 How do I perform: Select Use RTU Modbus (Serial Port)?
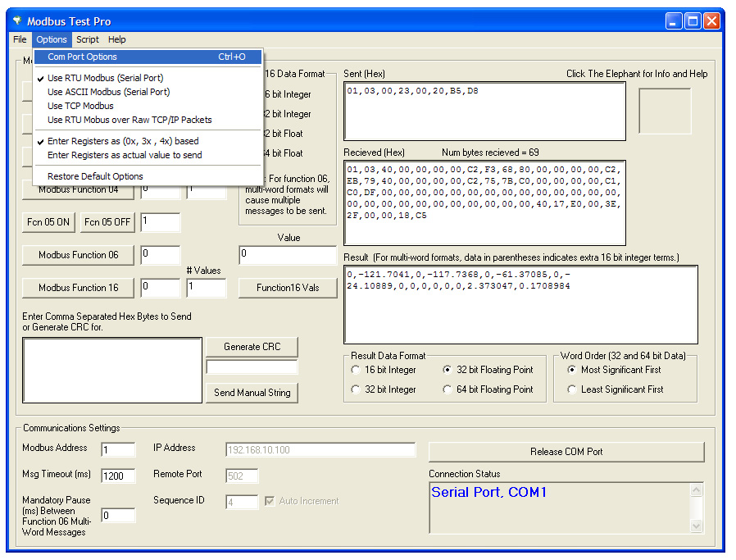click(x=148, y=78)
